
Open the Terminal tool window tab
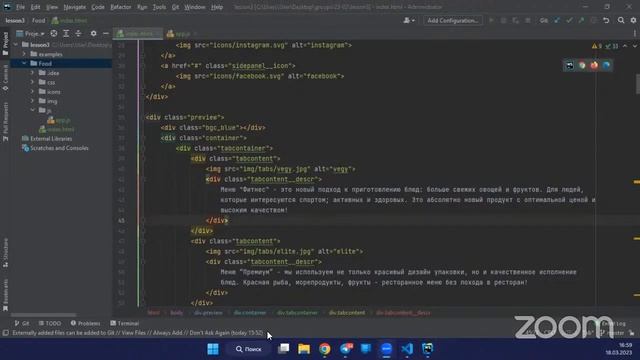point(124,323)
